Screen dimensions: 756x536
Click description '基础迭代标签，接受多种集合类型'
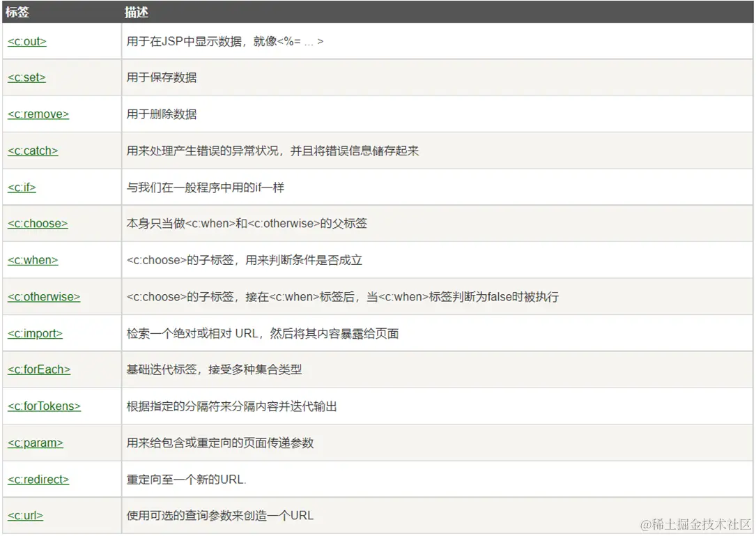click(x=214, y=369)
